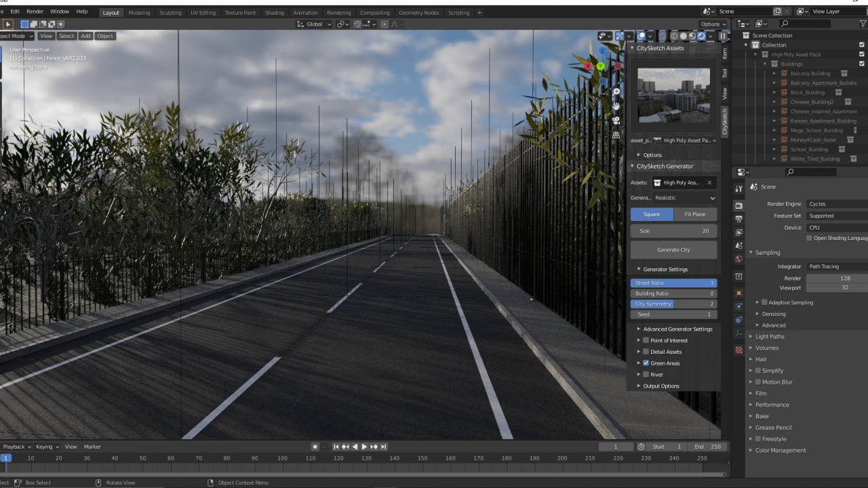Screen dimensions: 868x488
Task: Expand Advanced Generator Settings section
Action: tap(677, 329)
